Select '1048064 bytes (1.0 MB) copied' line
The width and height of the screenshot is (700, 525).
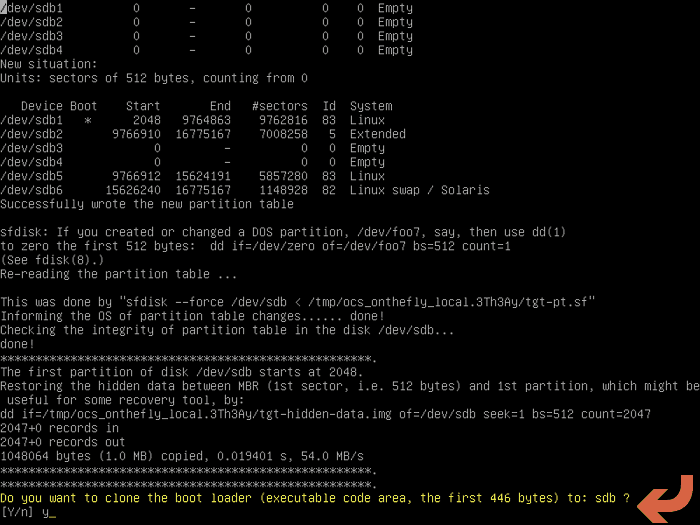tap(182, 456)
